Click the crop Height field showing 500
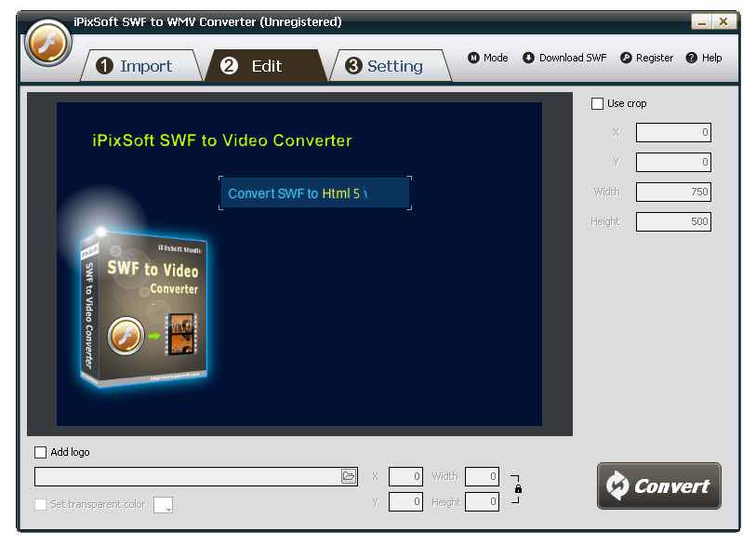The image size is (756, 545). click(x=673, y=222)
